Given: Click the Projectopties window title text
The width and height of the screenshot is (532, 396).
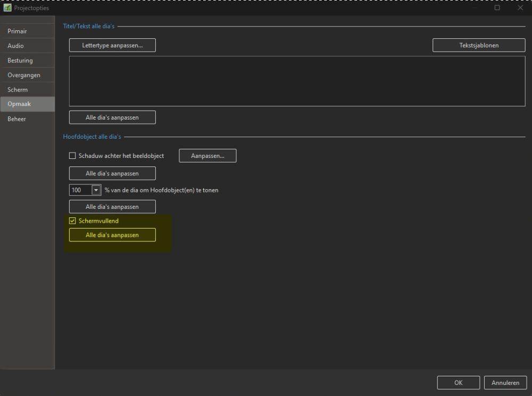Looking at the screenshot, I should pyautogui.click(x=31, y=8).
